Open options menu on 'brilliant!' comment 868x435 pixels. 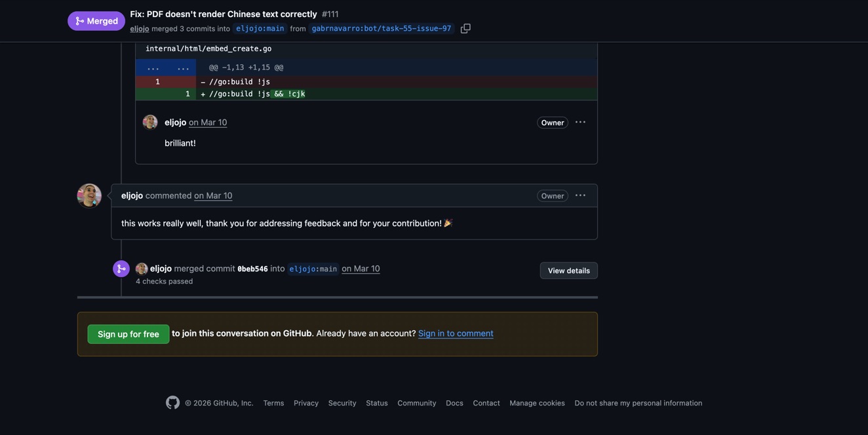tap(580, 123)
